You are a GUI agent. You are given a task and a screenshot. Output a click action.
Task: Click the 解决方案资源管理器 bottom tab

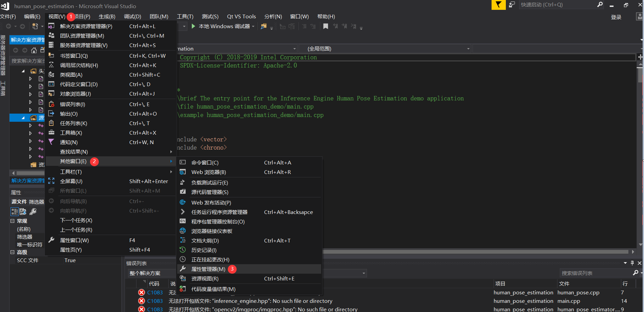[28, 181]
